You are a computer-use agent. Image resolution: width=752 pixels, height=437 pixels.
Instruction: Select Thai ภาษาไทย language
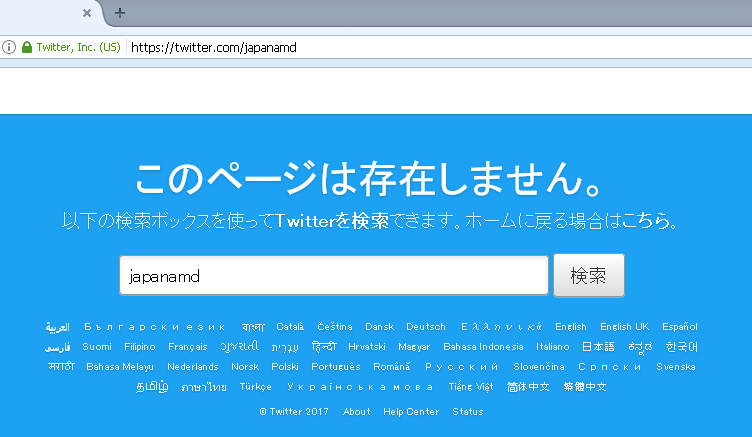point(204,387)
